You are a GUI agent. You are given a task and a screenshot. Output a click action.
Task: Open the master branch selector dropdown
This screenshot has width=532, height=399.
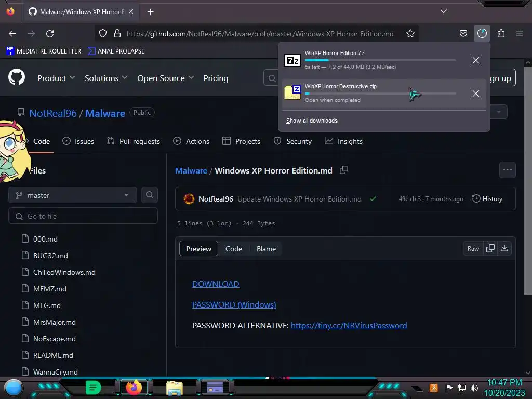[73, 195]
